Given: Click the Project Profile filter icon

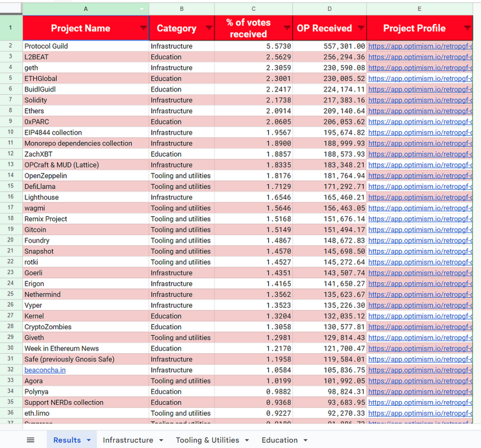Looking at the screenshot, I should [x=467, y=28].
